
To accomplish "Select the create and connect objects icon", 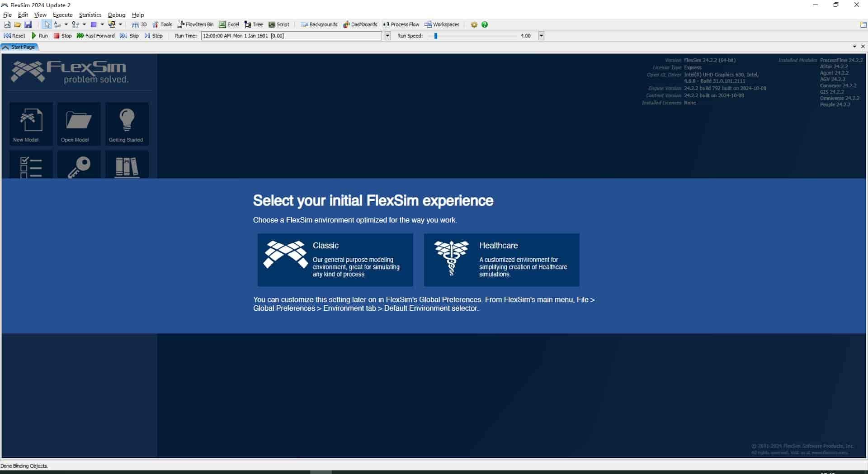I will pyautogui.click(x=112, y=24).
